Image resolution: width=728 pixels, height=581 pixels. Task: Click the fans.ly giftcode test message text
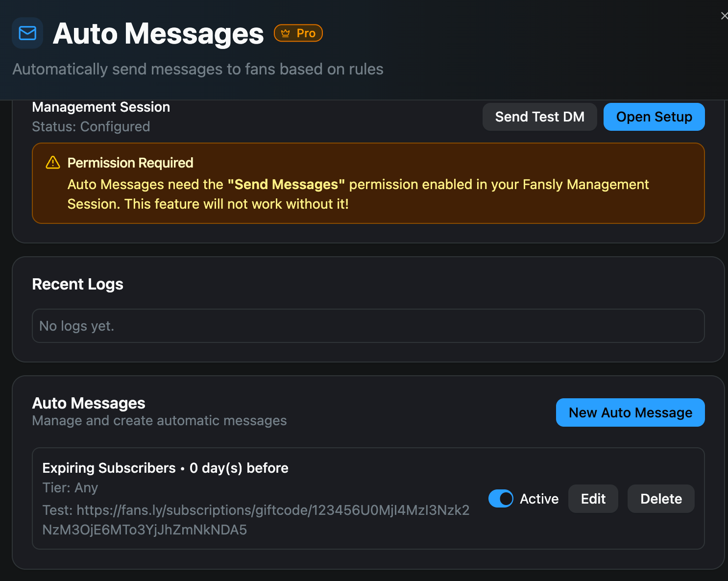pyautogui.click(x=256, y=520)
